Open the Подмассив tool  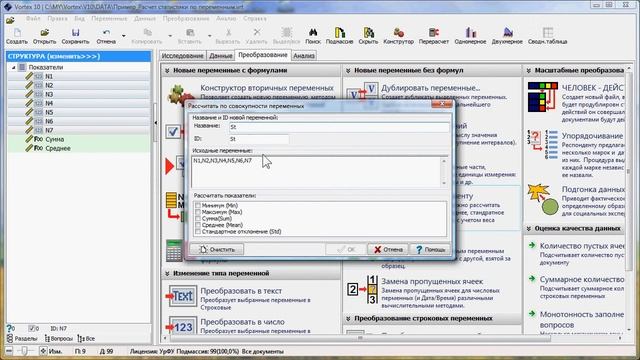[339, 33]
